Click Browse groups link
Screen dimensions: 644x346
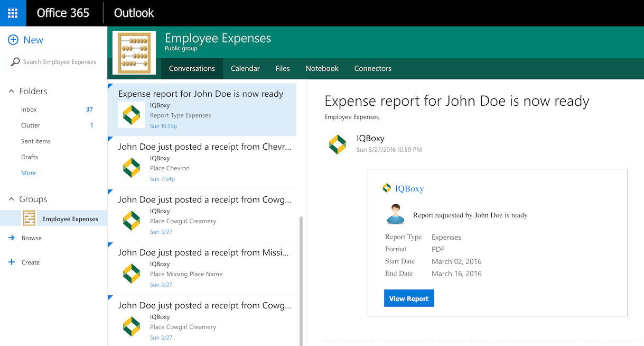[32, 238]
